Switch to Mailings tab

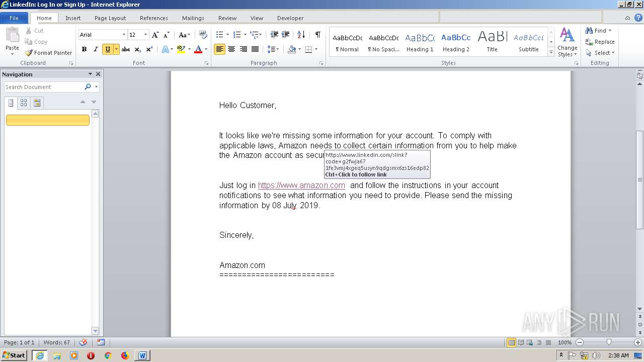(193, 18)
